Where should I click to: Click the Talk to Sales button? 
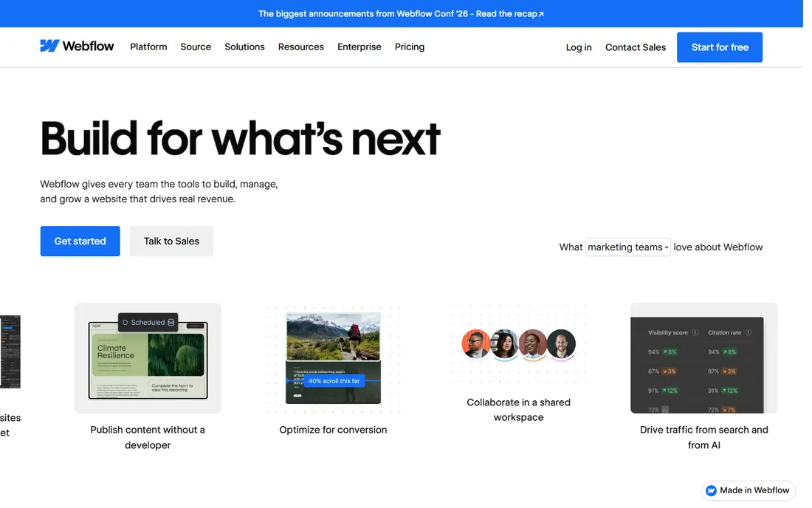click(x=171, y=241)
